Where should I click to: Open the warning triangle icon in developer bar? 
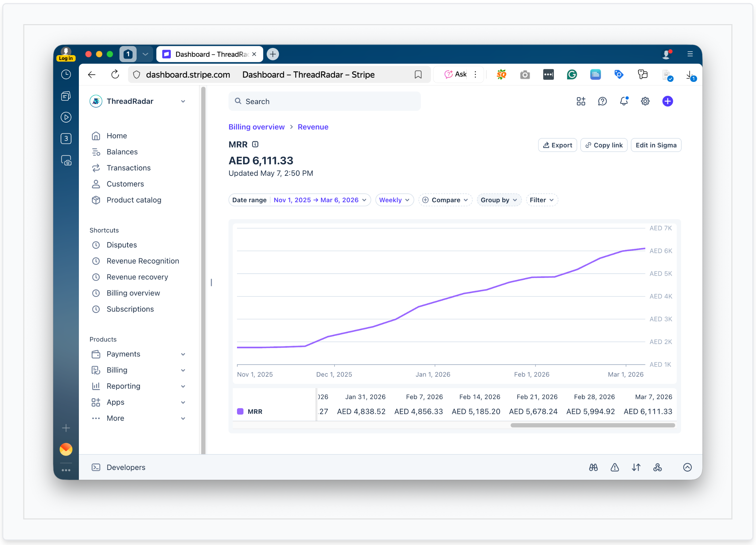click(615, 467)
